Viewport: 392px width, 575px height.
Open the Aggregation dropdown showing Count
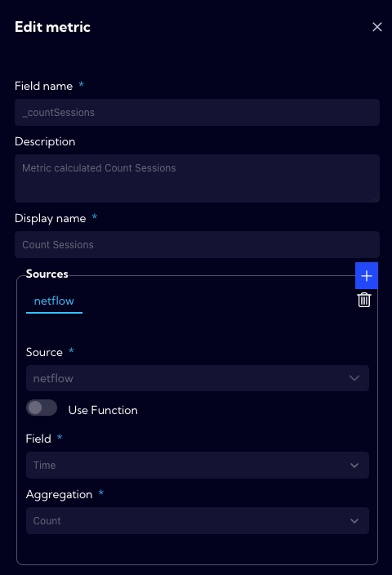pos(198,521)
